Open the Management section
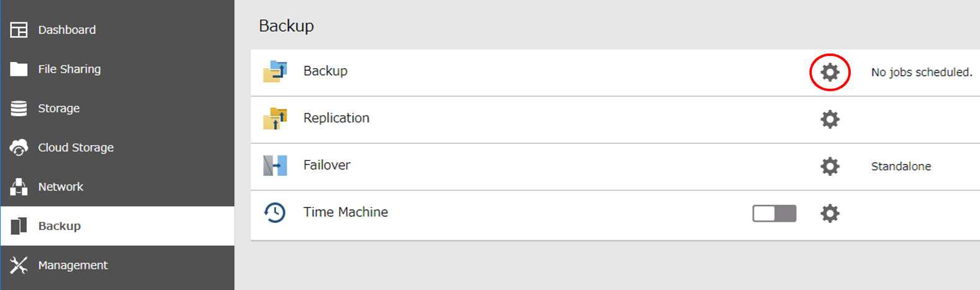The image size is (980, 290). (x=73, y=265)
